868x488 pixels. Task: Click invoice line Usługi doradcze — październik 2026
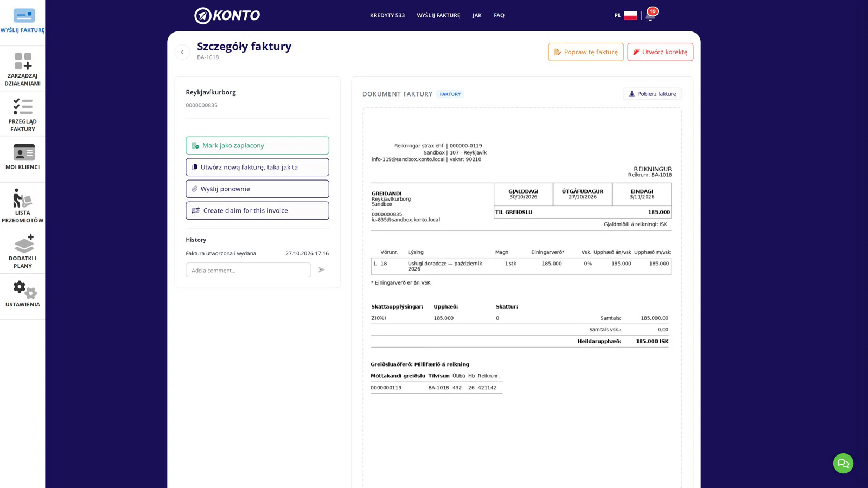tap(445, 266)
